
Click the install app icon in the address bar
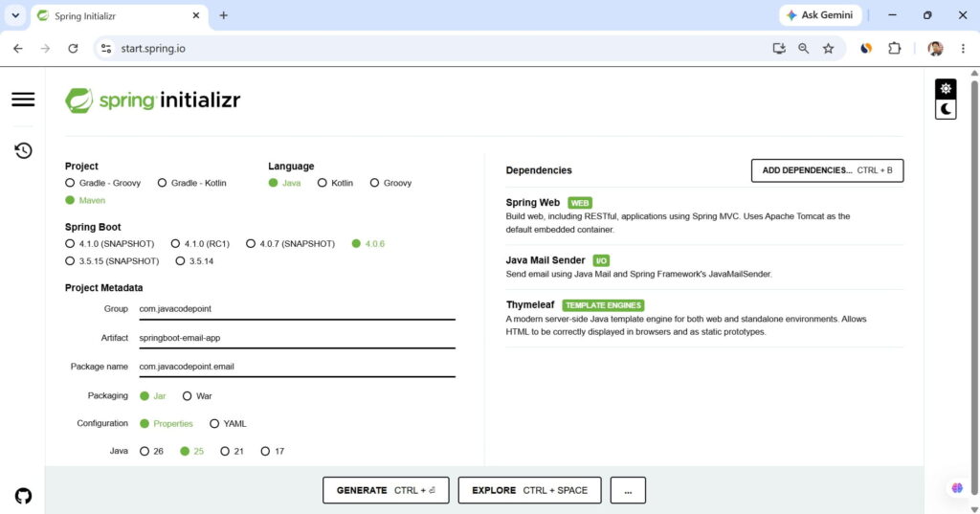click(779, 48)
